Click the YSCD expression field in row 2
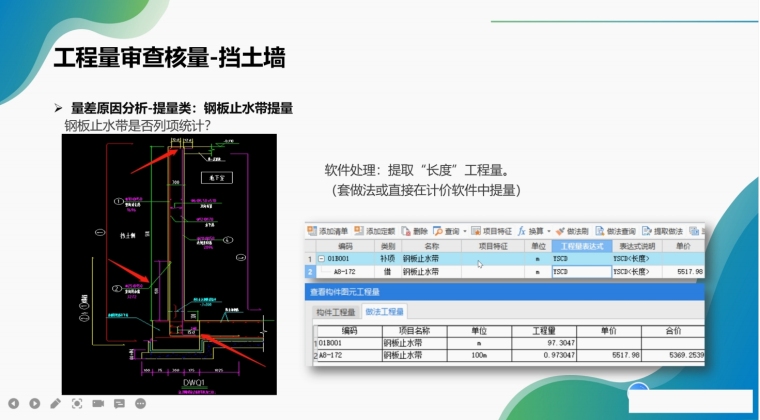This screenshot has width=760, height=420. (x=580, y=271)
